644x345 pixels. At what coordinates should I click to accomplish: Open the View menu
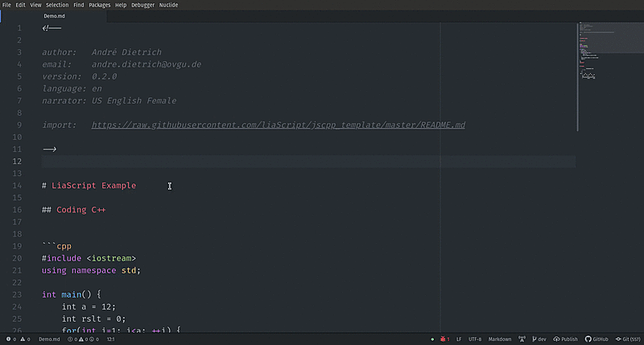tap(35, 5)
